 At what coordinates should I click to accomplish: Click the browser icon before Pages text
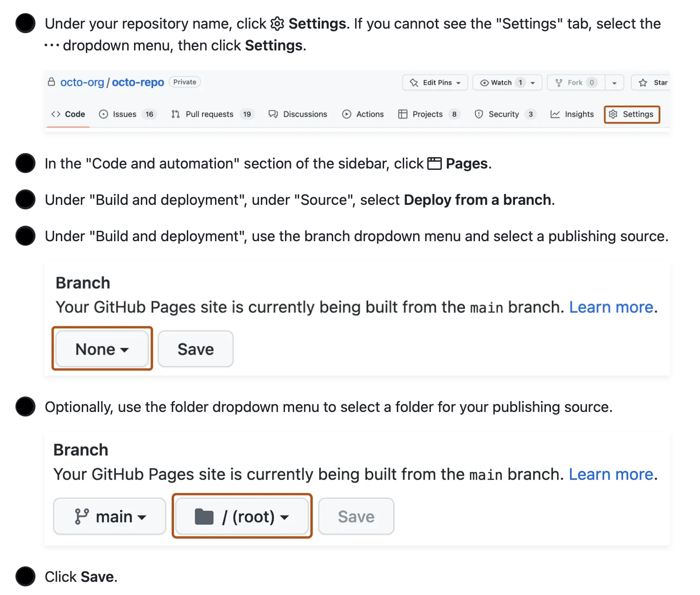tap(435, 164)
